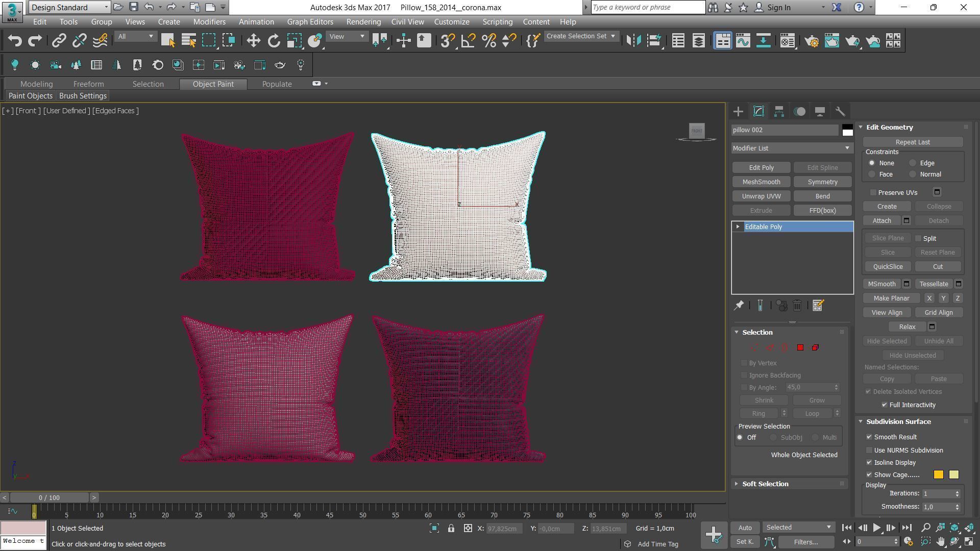Open the Design Standard workspace dropdown
The width and height of the screenshot is (980, 551).
coord(69,7)
